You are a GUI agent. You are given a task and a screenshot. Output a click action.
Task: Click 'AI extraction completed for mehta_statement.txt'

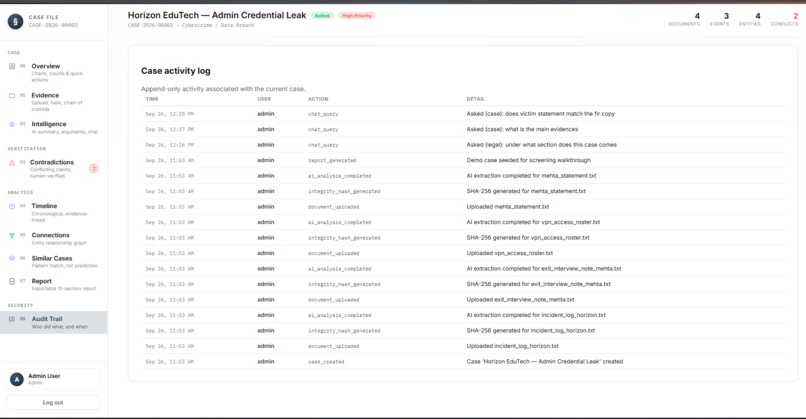(x=531, y=175)
